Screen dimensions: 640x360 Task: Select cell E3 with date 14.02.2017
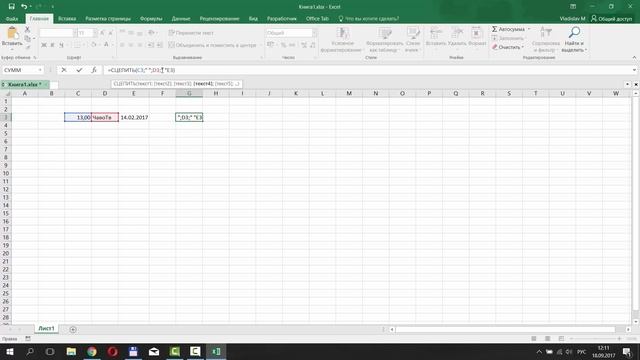pos(134,118)
